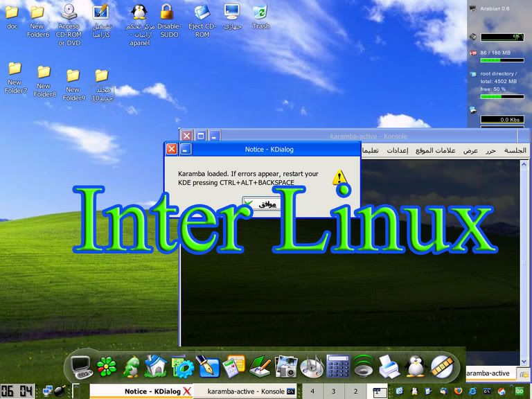Switch to karamba-active - Konsole taskbar entry
Screen dimensions: 532x399
[x=246, y=391]
